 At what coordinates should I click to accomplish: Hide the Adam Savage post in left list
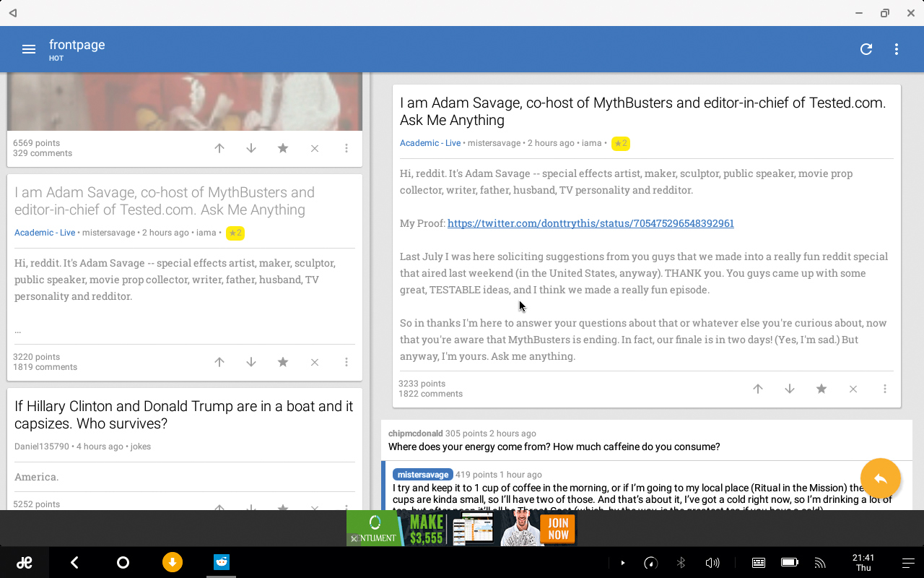tap(315, 362)
